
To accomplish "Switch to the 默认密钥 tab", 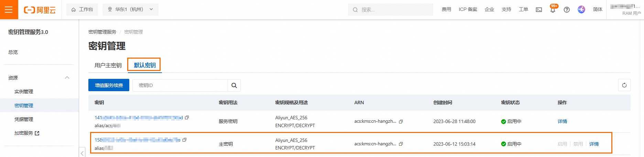I will tap(144, 65).
